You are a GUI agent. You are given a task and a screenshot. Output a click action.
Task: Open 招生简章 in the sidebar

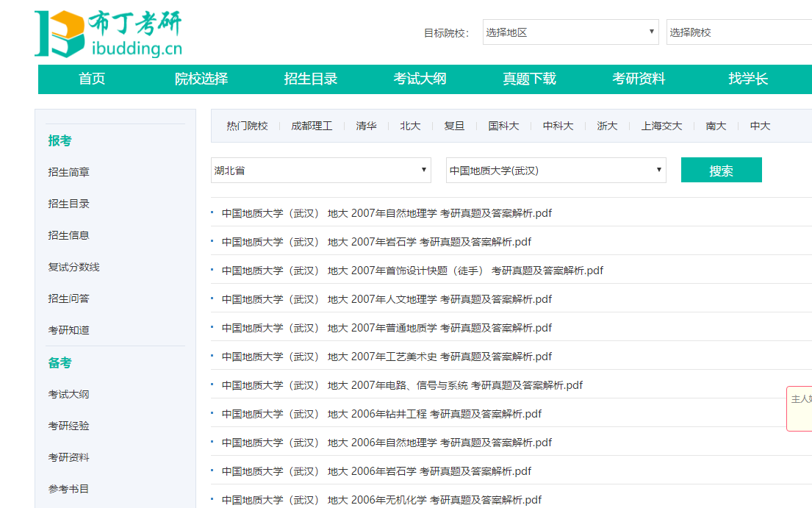click(x=69, y=172)
